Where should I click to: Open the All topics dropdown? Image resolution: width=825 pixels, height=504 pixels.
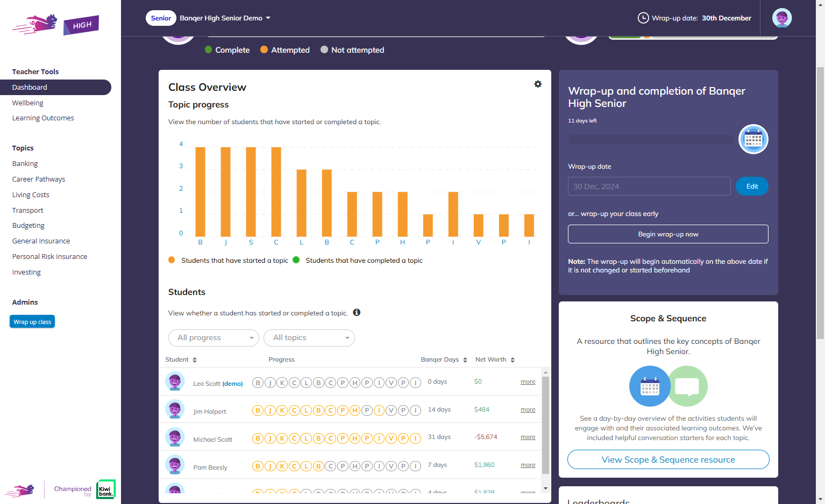[309, 338]
